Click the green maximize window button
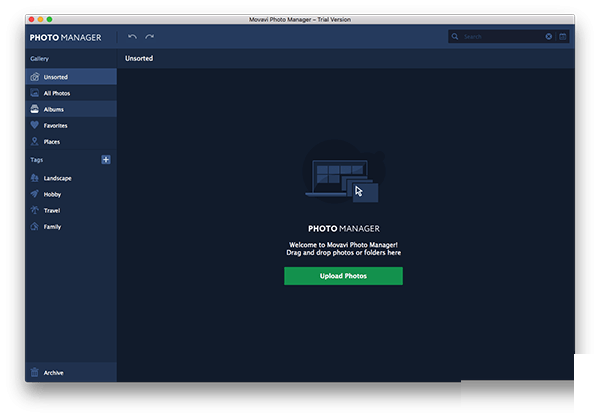Screen dimensions: 600x418 [49, 19]
